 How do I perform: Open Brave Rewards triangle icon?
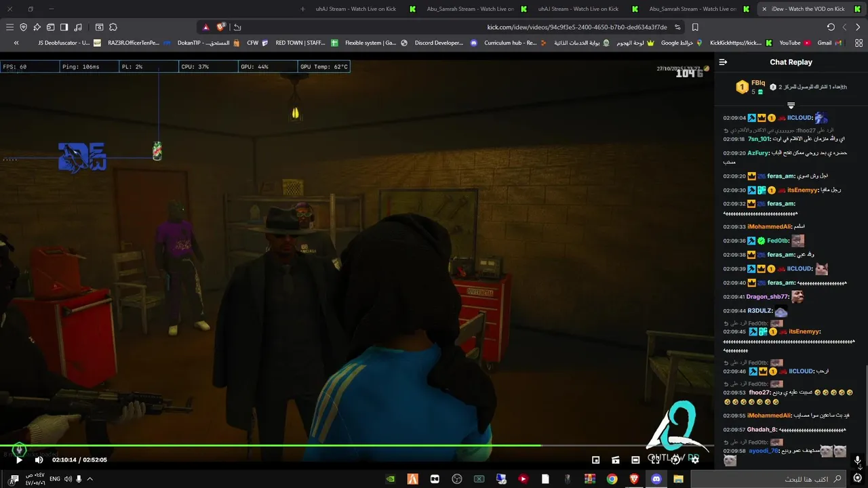click(x=206, y=27)
